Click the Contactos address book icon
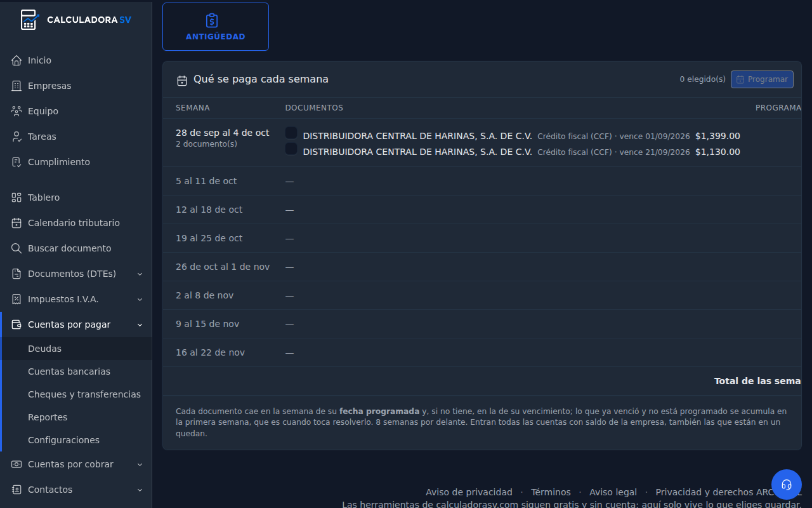812x508 pixels. tap(16, 490)
